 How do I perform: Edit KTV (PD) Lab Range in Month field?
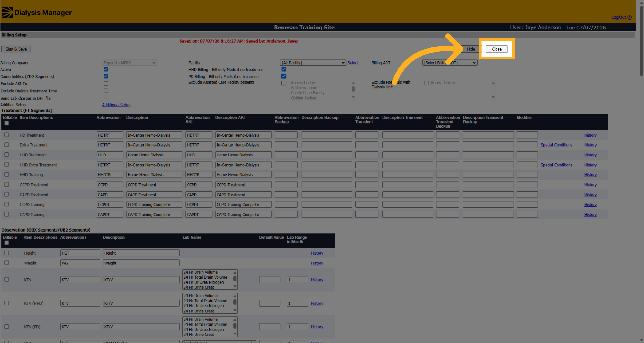click(297, 327)
